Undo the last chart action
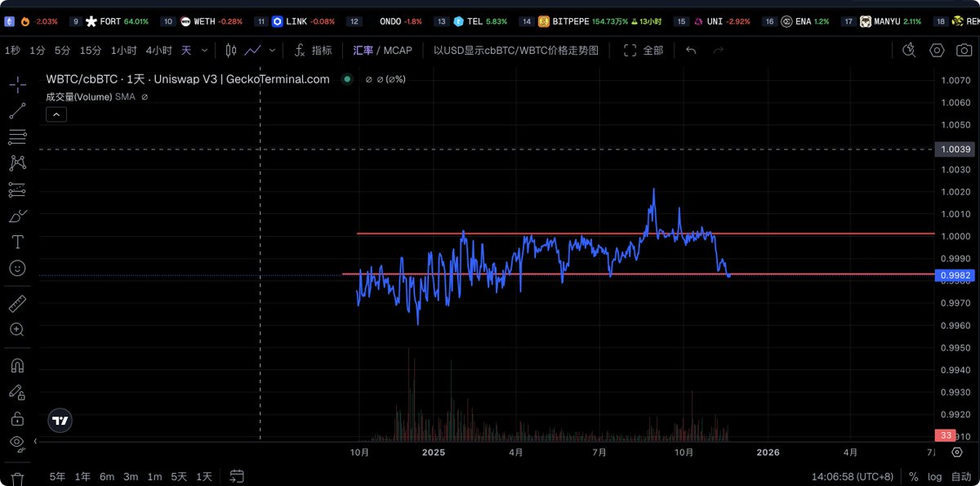 (x=691, y=51)
